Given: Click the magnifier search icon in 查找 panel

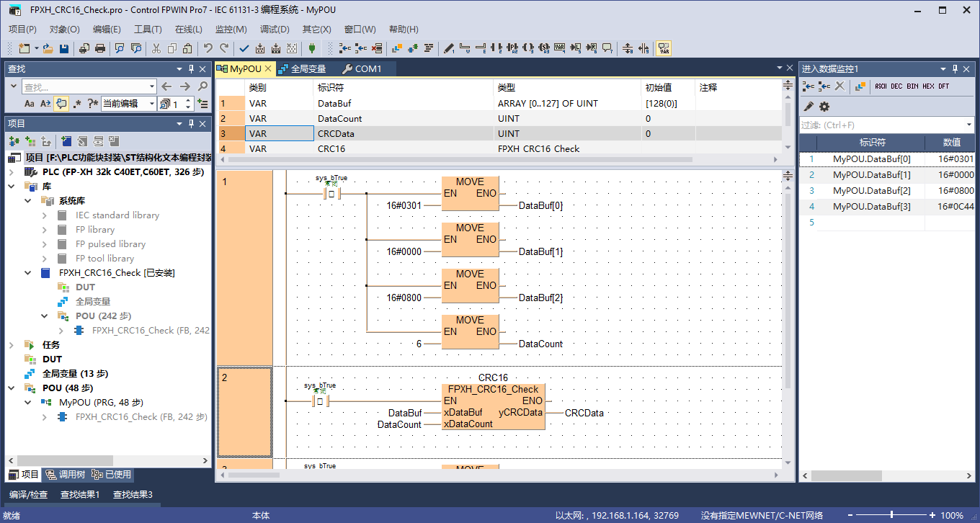Looking at the screenshot, I should [x=202, y=86].
